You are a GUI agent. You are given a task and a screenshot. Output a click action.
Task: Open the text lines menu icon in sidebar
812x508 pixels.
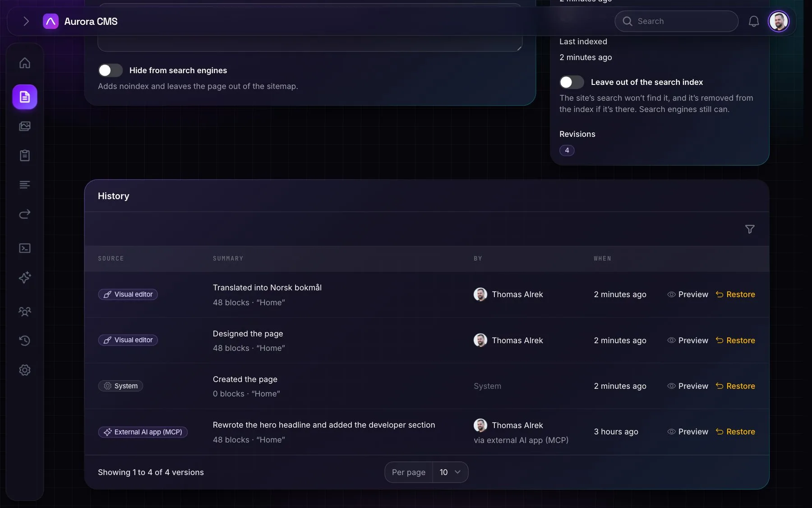coord(25,185)
